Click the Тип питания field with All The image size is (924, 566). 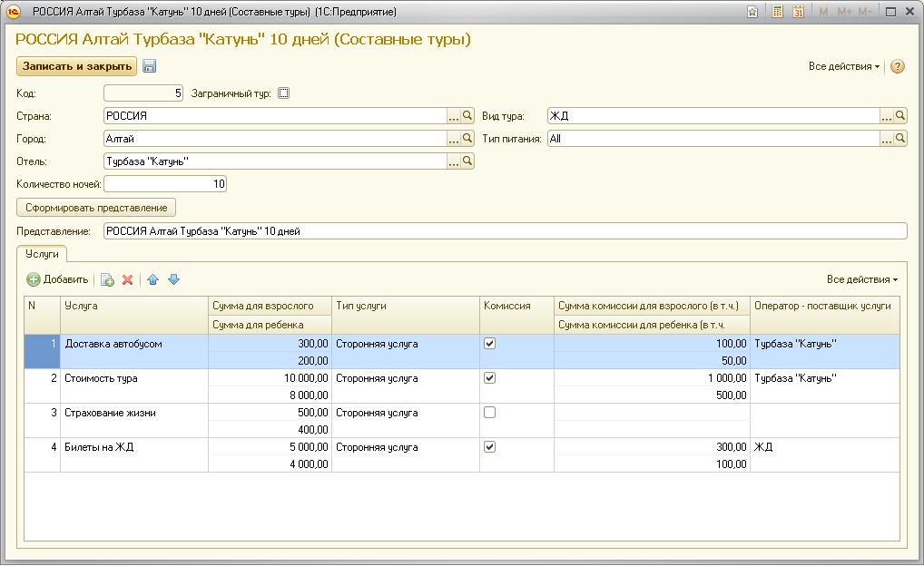[x=713, y=139]
